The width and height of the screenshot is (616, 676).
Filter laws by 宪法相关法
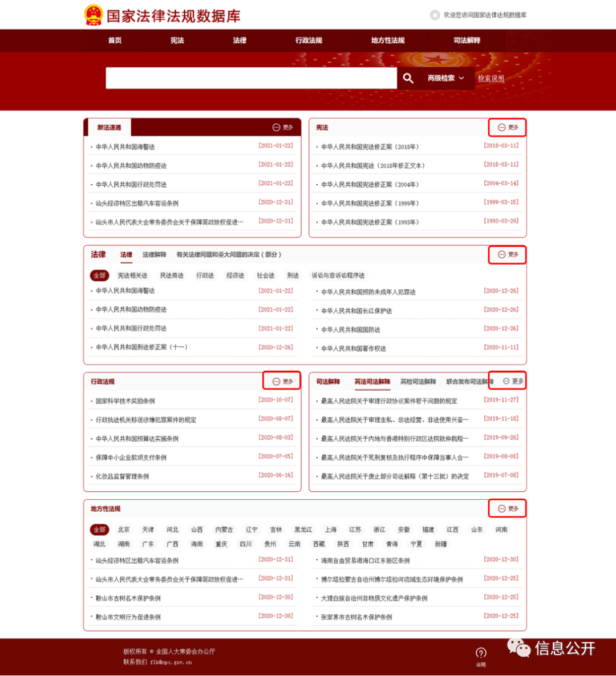pos(132,276)
